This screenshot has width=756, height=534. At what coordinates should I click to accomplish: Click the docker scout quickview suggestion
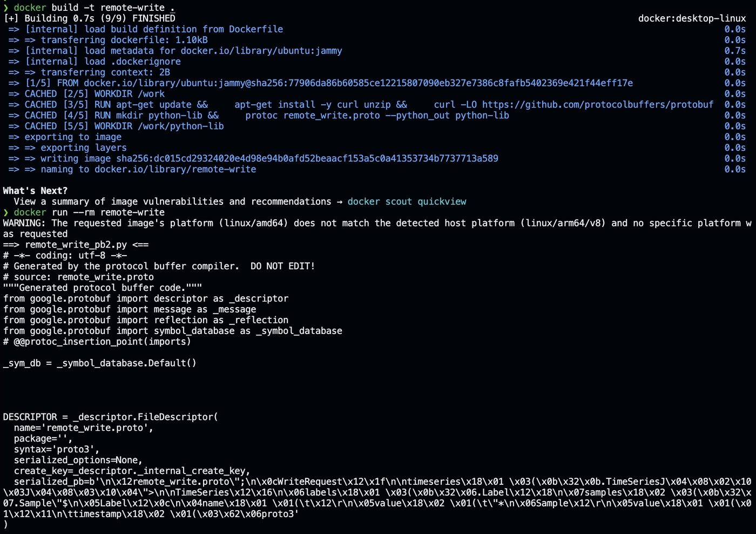[407, 202]
